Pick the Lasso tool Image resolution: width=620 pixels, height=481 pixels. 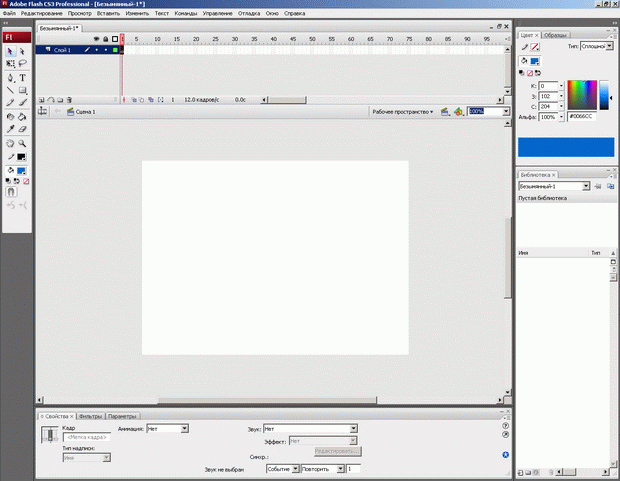click(22, 63)
